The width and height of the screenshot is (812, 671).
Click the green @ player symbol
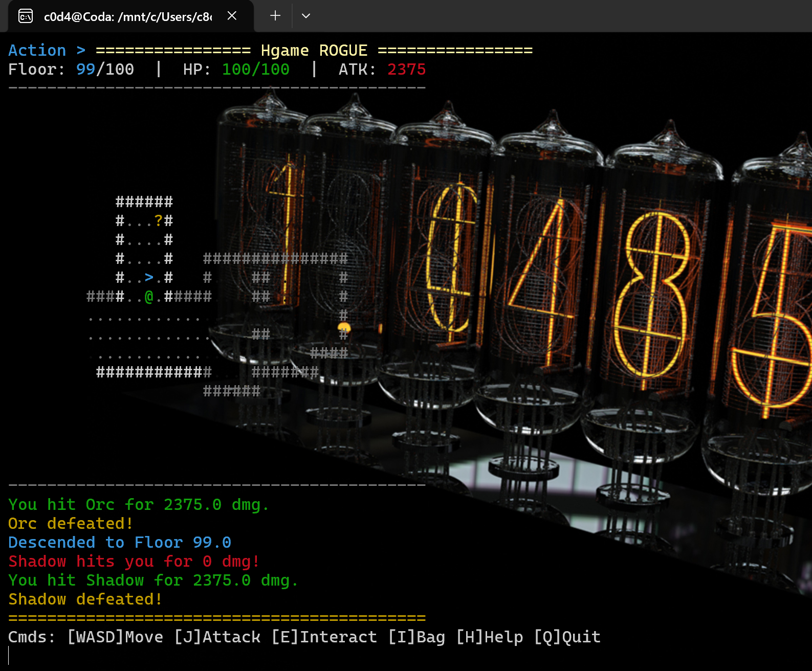click(x=149, y=297)
